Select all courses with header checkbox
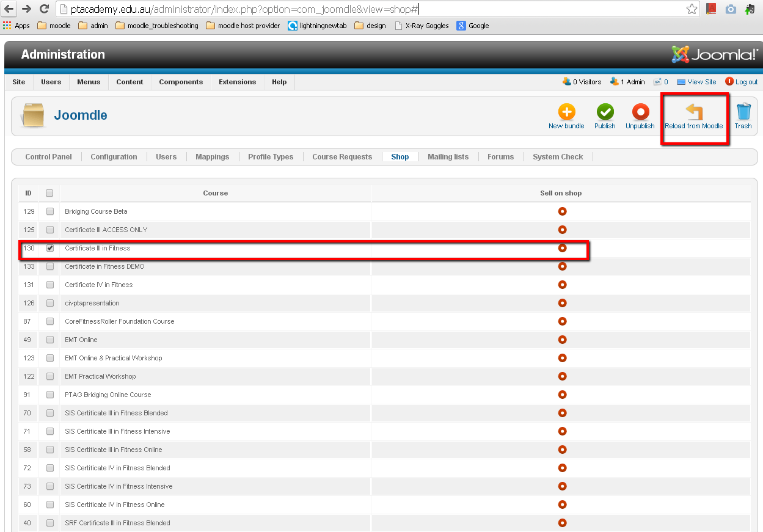 [x=49, y=193]
